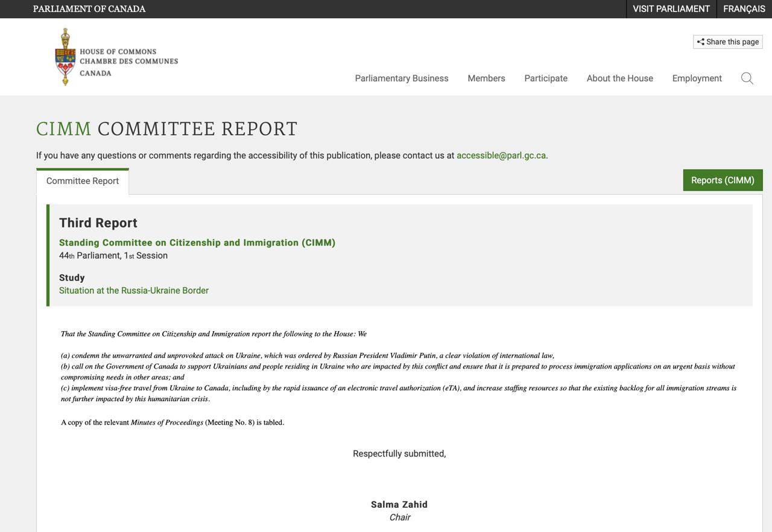Click the Study label
Viewport: 772px width, 532px height.
pos(72,277)
